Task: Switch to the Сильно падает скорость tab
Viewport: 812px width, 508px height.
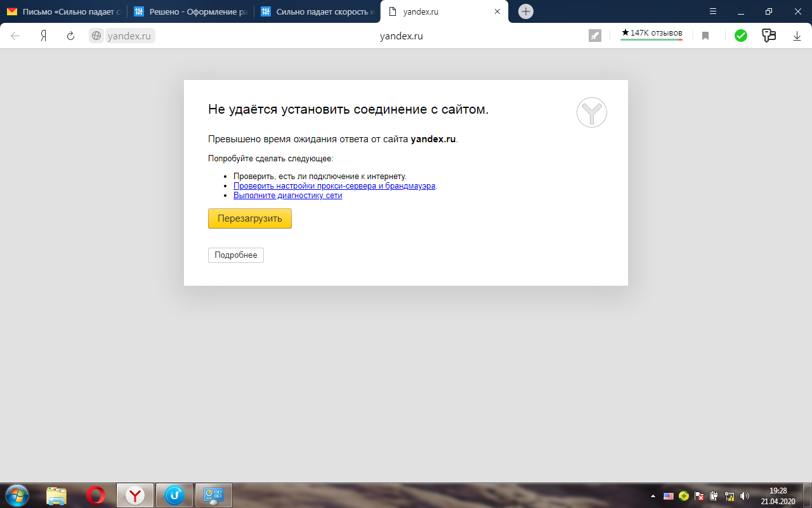Action: [x=317, y=11]
